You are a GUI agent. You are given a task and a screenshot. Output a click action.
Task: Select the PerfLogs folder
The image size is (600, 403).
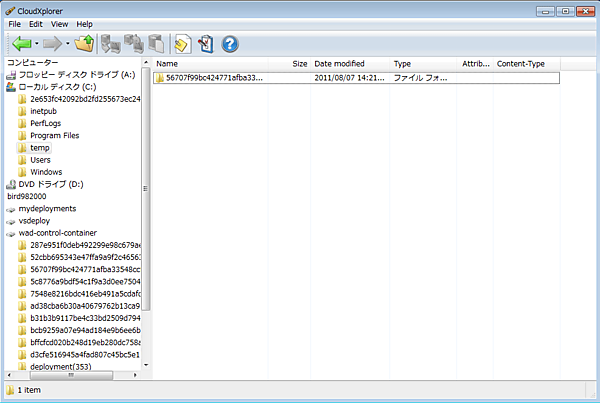pyautogui.click(x=39, y=123)
